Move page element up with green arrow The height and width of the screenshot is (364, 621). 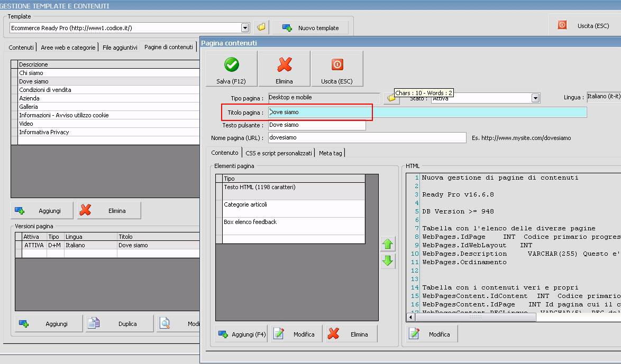[x=388, y=244]
